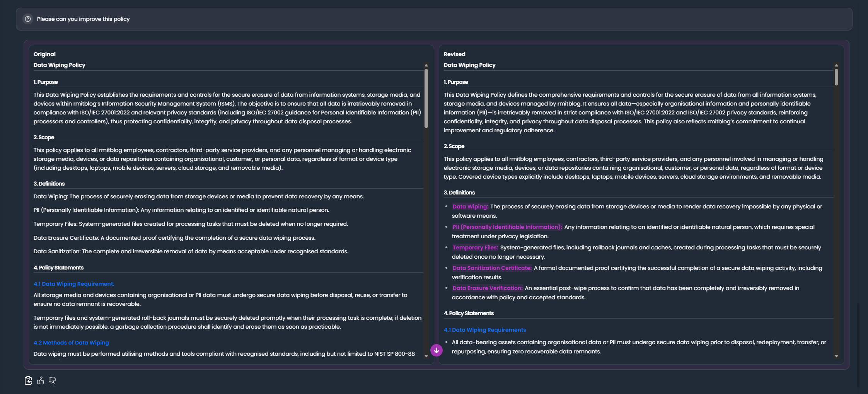Click the Original panel scrollbar up arrow
Image resolution: width=868 pixels, height=394 pixels.
426,65
